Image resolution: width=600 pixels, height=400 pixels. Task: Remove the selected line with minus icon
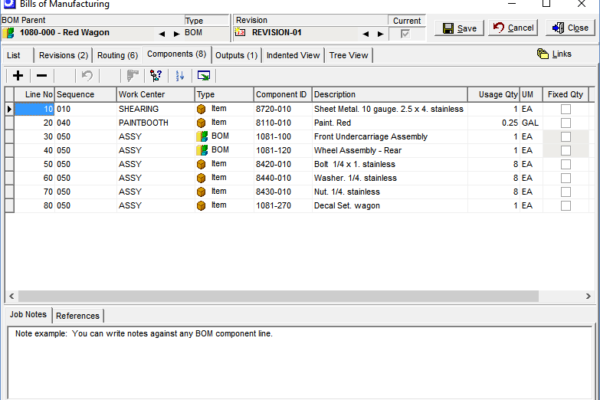(41, 76)
